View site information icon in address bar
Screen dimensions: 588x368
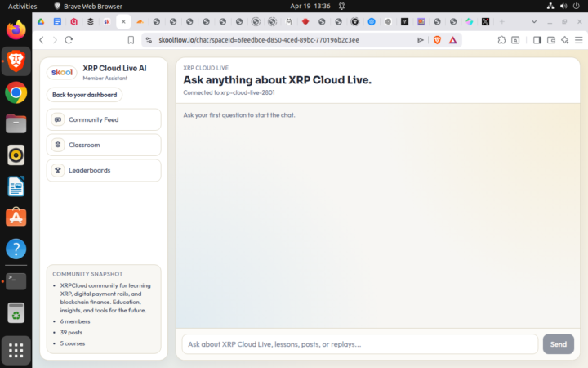(149, 40)
